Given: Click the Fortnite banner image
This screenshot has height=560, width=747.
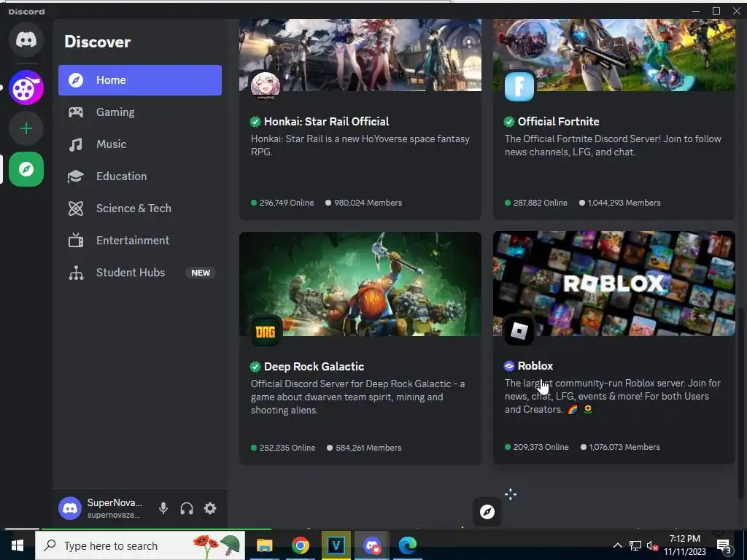Looking at the screenshot, I should [x=614, y=55].
